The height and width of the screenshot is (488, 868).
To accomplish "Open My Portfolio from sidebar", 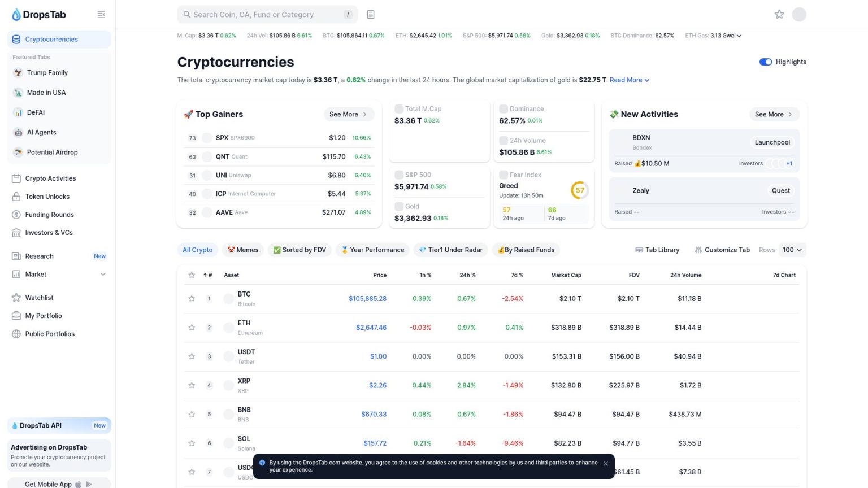I will [x=44, y=316].
